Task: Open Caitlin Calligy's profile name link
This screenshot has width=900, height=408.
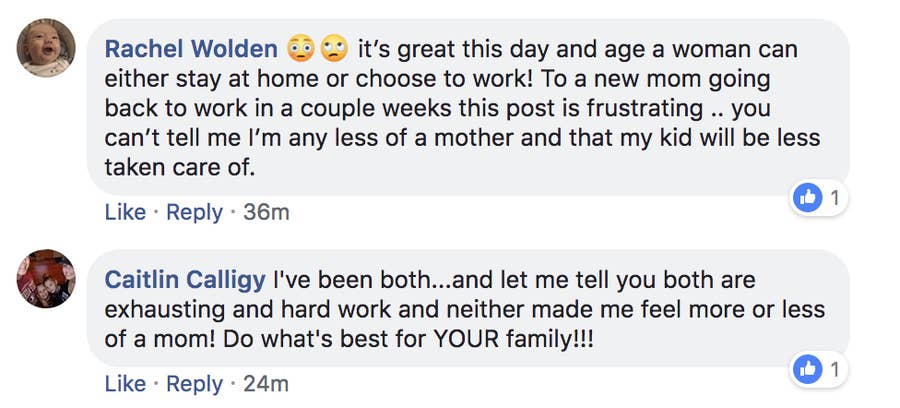Action: [185, 280]
